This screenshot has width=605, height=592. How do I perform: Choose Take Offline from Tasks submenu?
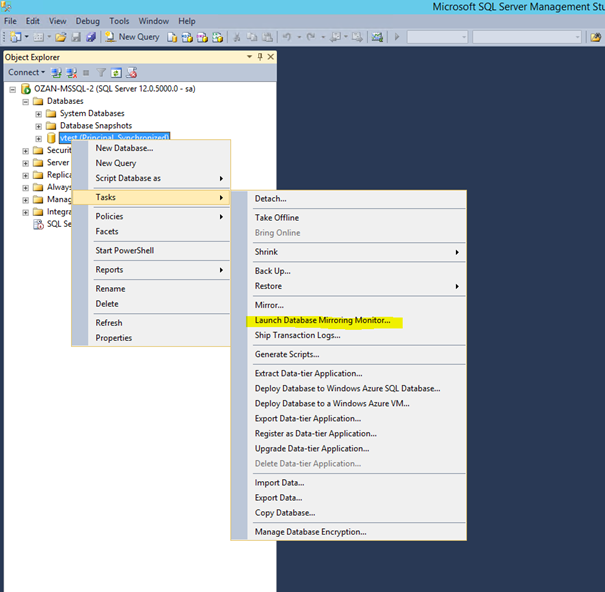(x=276, y=218)
